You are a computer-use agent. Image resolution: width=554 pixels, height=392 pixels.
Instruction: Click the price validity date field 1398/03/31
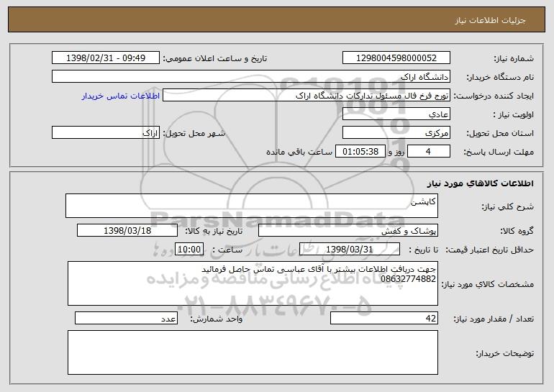click(x=350, y=249)
